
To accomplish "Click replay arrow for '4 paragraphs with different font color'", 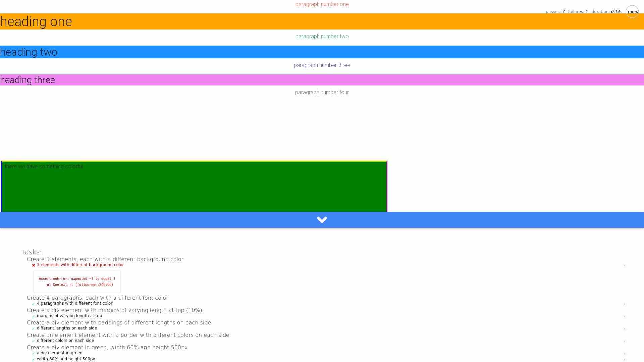I will (x=625, y=304).
